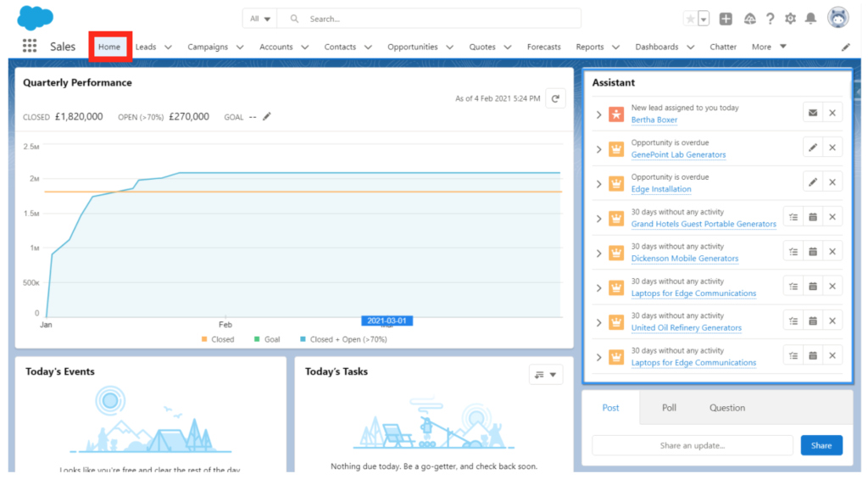
Task: Dismiss the United Oil Refinery Generators item
Action: pos(832,321)
